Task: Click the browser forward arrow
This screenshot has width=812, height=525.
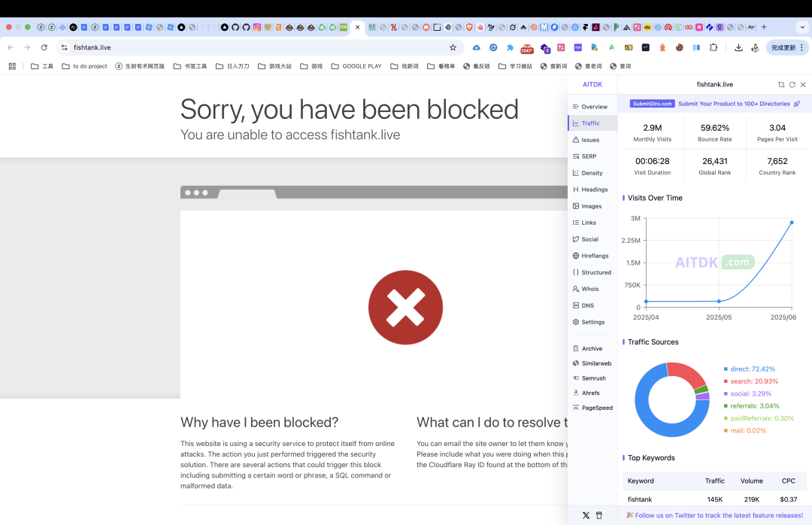Action: (x=27, y=47)
